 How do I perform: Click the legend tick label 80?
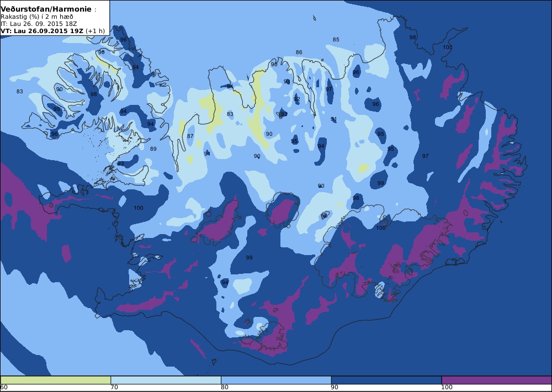pyautogui.click(x=225, y=388)
